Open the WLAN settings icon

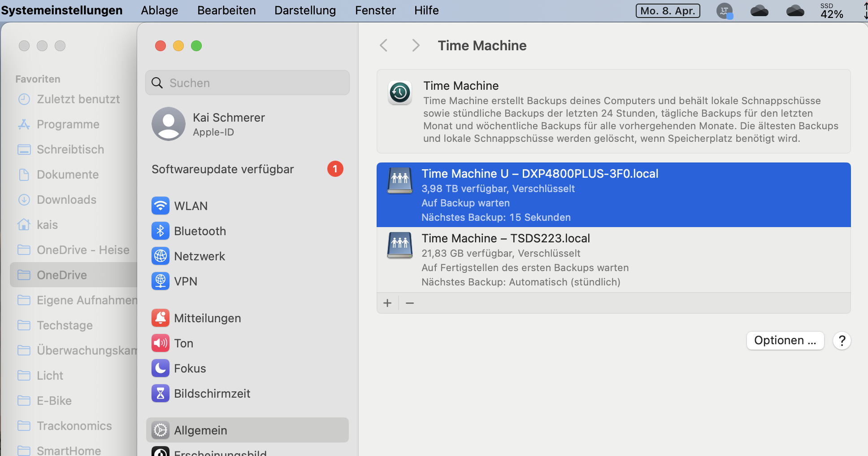pyautogui.click(x=161, y=206)
